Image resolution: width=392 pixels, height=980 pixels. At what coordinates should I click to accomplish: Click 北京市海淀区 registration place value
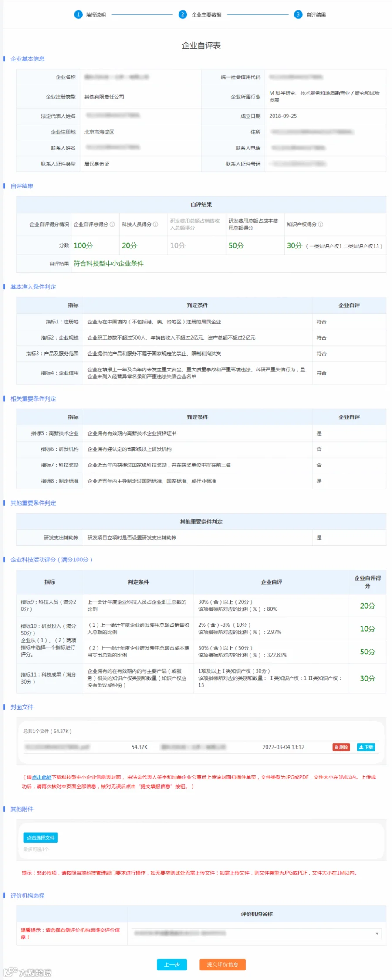coord(99,132)
